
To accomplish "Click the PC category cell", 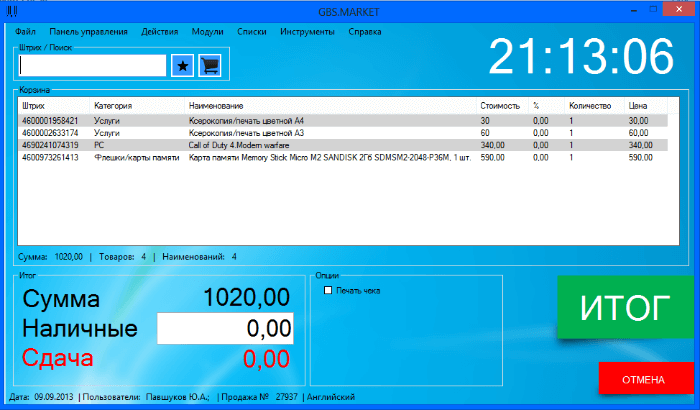I will [x=99, y=145].
